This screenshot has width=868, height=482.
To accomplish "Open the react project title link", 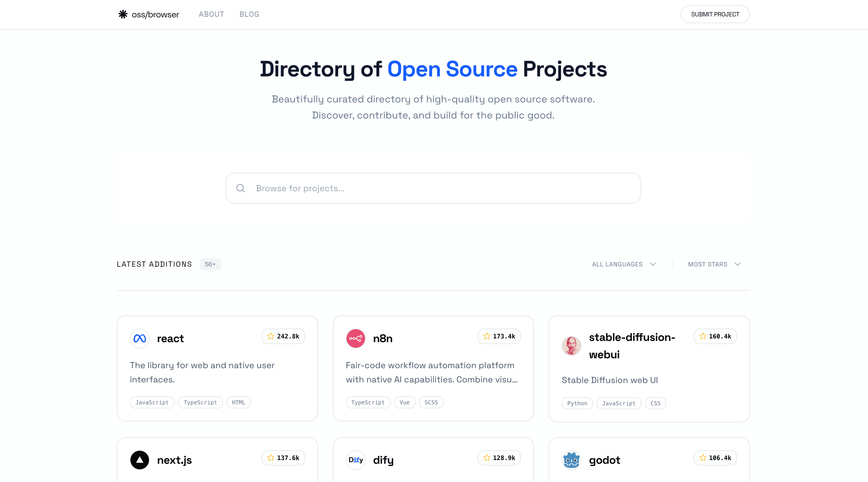I will 171,338.
